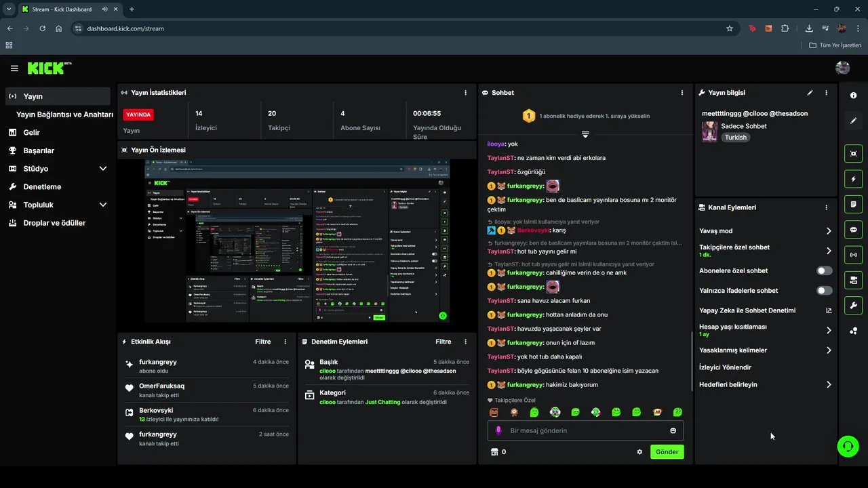
Task: Toggle the document widget icon in the right rail
Action: point(854,204)
